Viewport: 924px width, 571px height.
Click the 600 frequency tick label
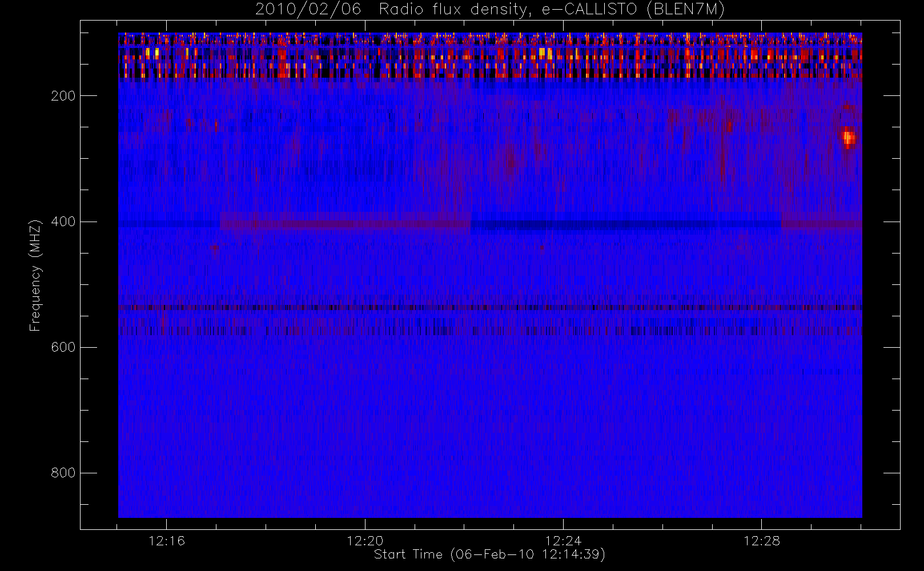(63, 347)
